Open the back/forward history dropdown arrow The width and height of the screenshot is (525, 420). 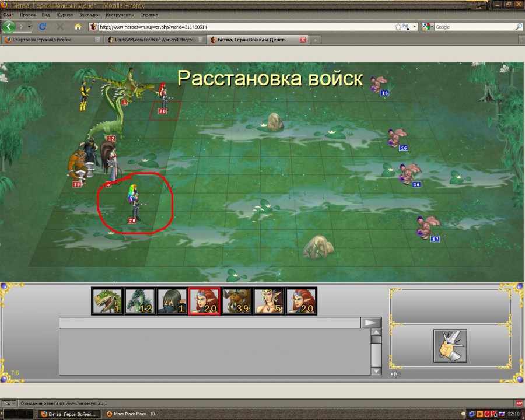pos(29,26)
